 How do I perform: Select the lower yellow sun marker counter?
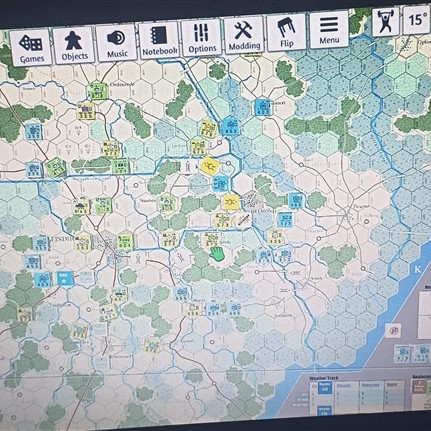pos(231,202)
